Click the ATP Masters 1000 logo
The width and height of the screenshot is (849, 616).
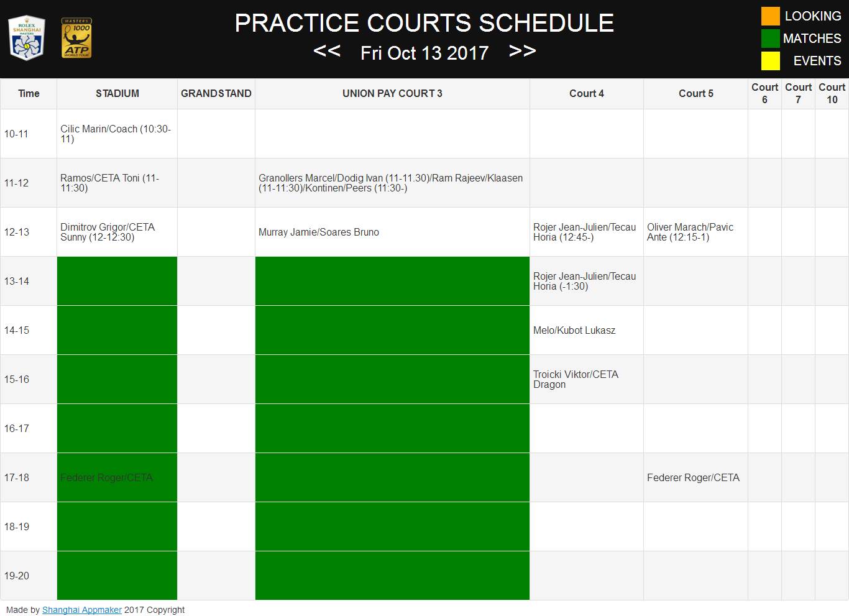tap(76, 38)
